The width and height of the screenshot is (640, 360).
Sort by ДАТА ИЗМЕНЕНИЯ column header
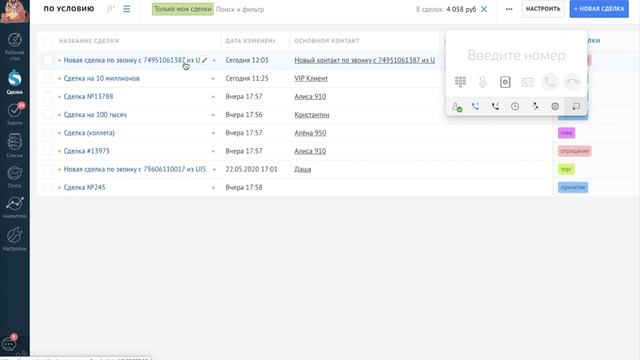(x=251, y=41)
